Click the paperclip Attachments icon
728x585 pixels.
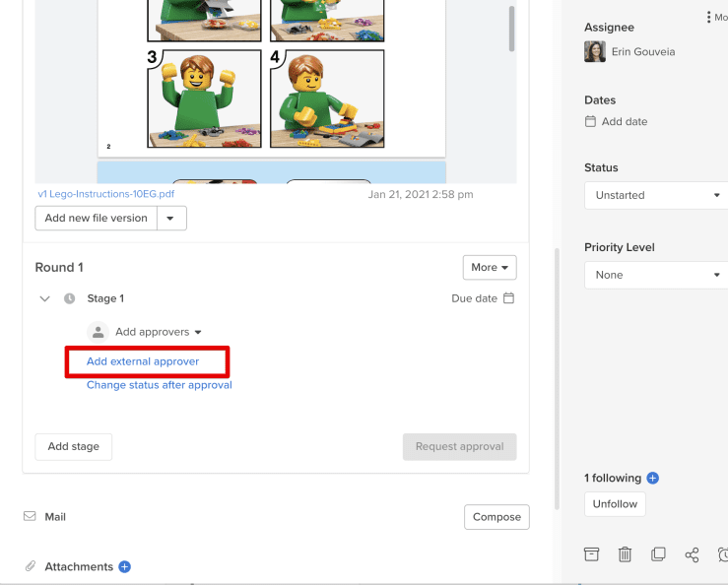(x=31, y=566)
